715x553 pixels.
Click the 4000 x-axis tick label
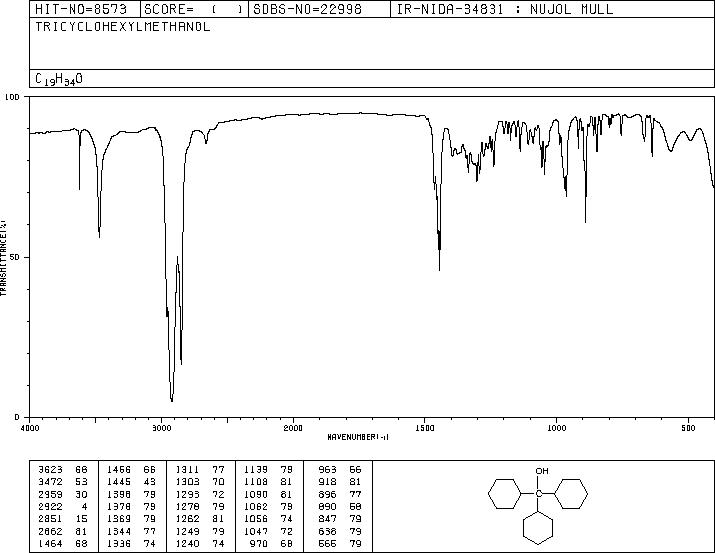point(30,428)
